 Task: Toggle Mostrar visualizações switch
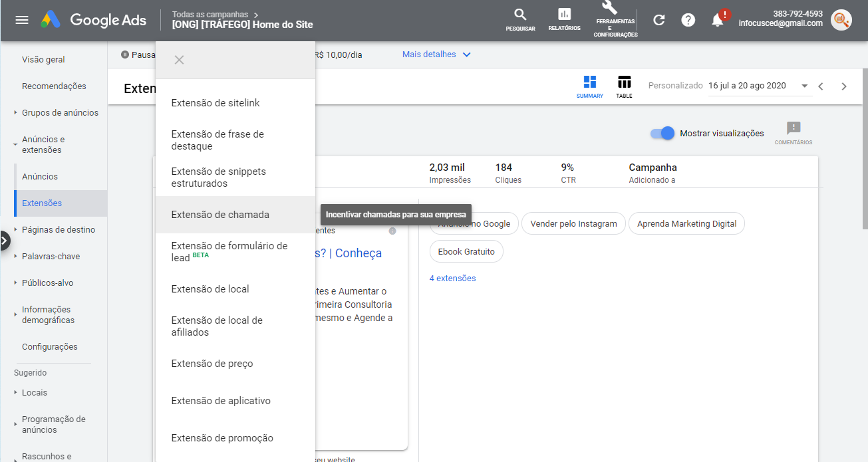pos(662,133)
